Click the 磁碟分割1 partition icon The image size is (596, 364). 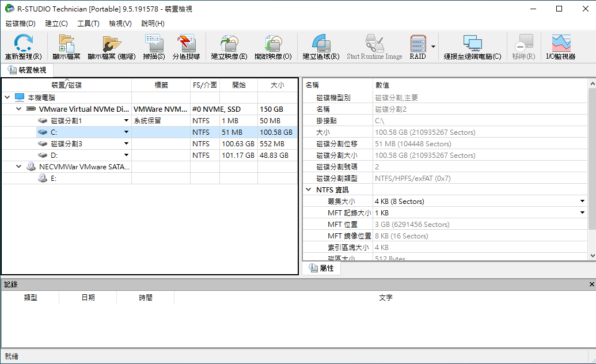click(x=43, y=120)
